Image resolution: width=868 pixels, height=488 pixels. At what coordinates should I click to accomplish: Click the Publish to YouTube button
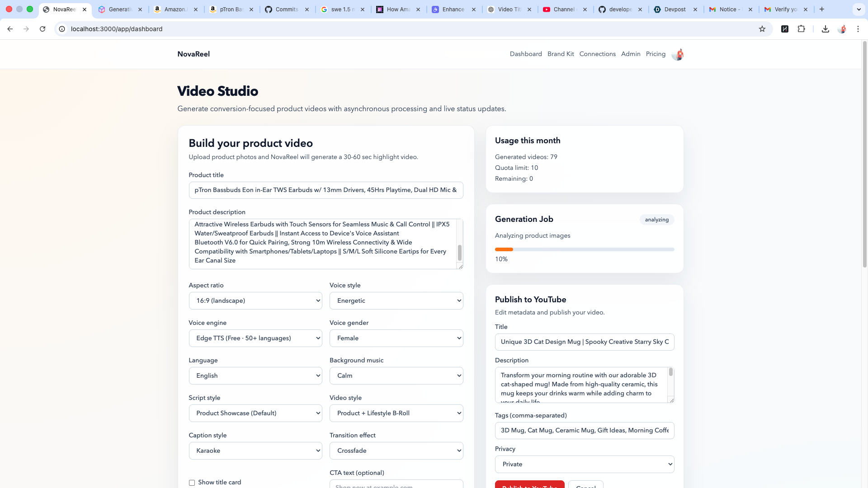coord(529,485)
